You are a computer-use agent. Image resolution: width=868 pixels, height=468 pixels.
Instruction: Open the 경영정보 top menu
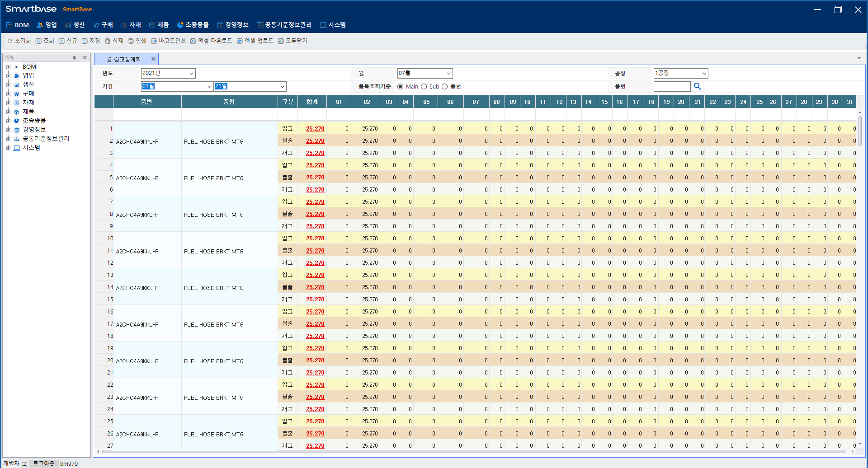click(233, 25)
